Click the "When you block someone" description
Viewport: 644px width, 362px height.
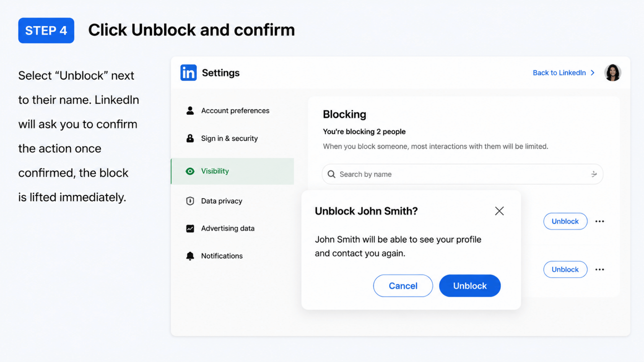436,146
